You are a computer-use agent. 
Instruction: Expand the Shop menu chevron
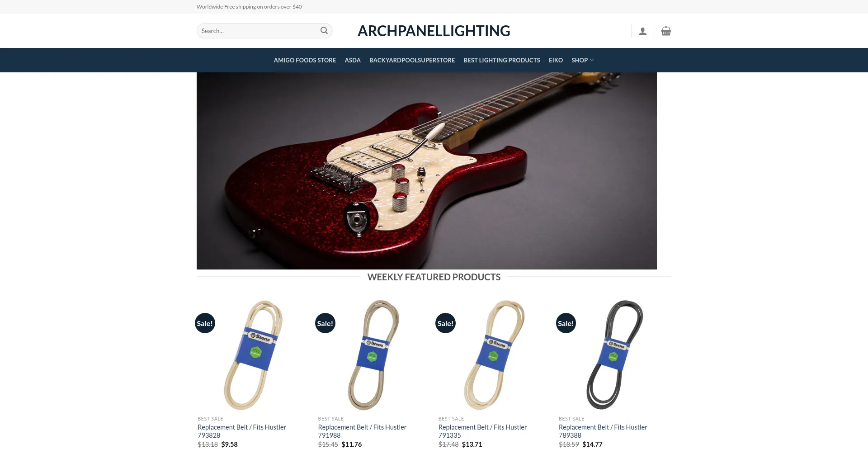click(592, 60)
